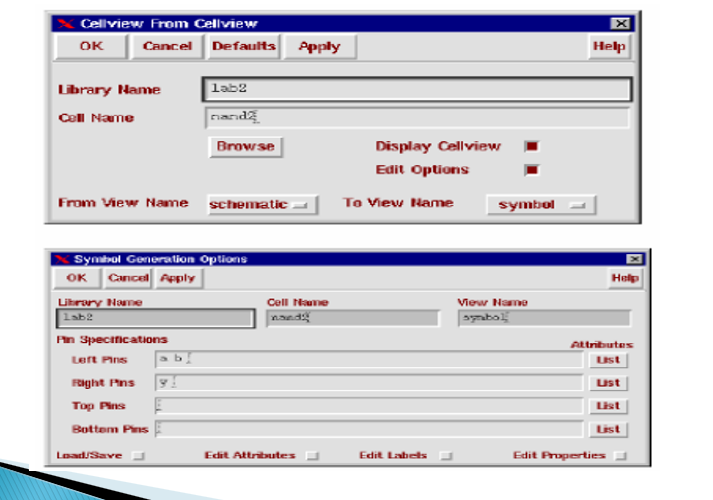Screen dimensions: 713x500
Task: Cancel the Cellview From Cellview dialog
Action: click(x=167, y=46)
